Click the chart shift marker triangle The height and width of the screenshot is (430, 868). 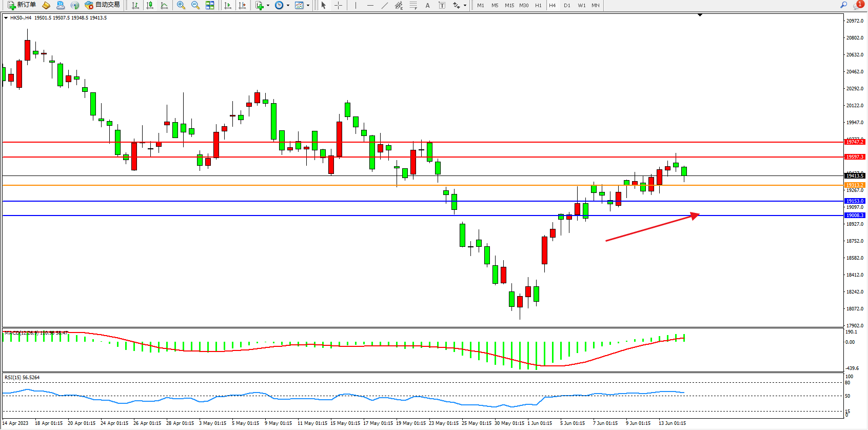pyautogui.click(x=700, y=15)
